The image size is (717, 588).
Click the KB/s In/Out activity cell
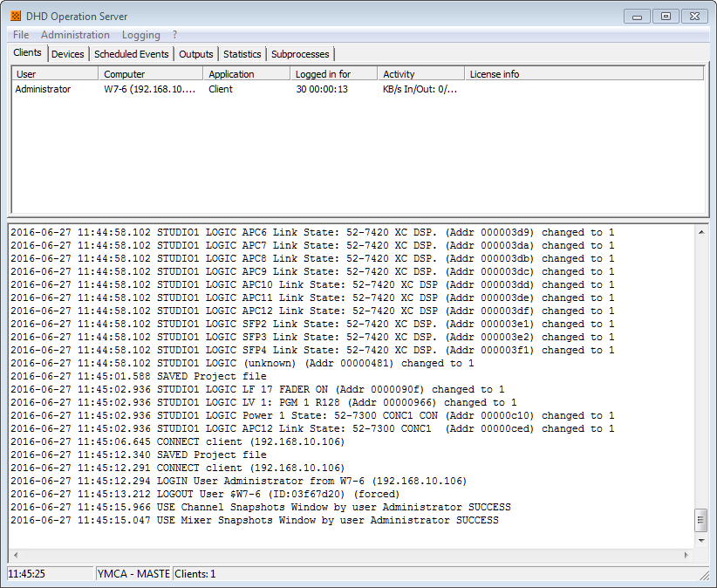420,89
